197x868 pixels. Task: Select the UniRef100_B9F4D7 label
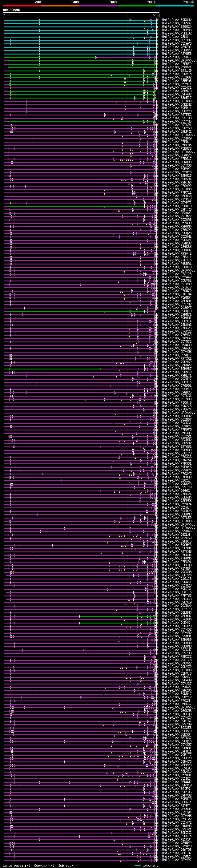pyautogui.click(x=177, y=94)
